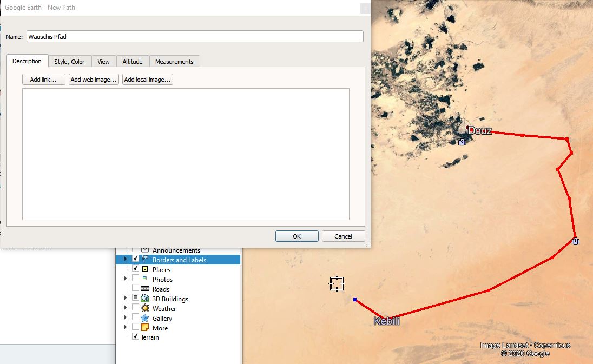
Task: Click the Gallery star icon
Action: pyautogui.click(x=145, y=318)
